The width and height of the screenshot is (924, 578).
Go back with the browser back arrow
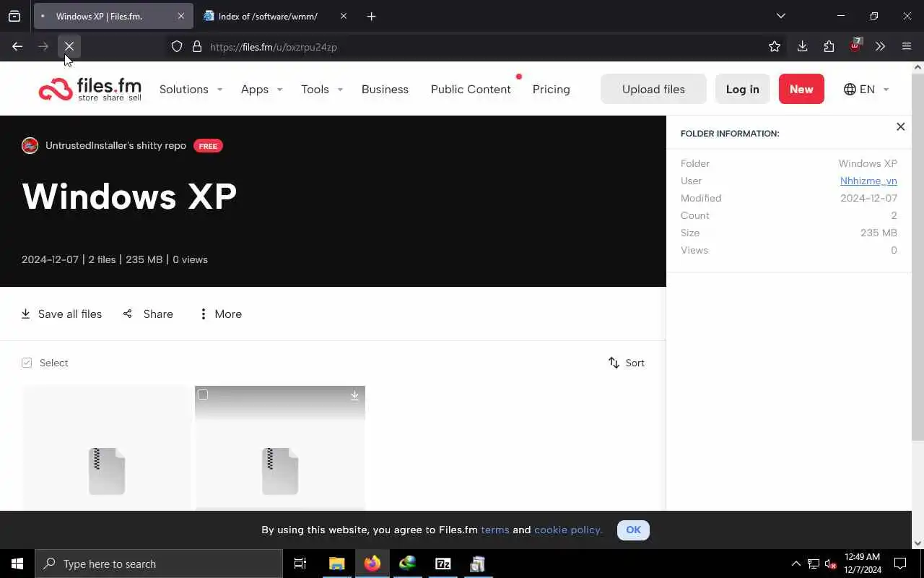(x=17, y=46)
